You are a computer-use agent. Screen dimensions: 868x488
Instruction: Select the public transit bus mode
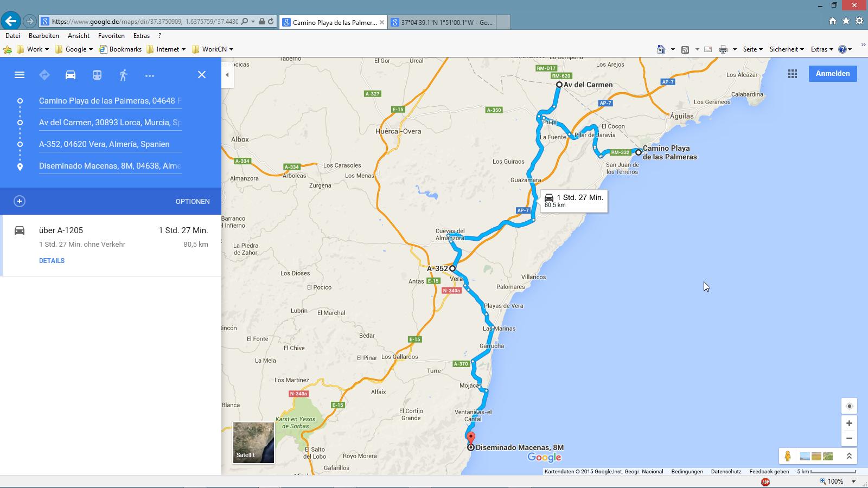pos(97,75)
